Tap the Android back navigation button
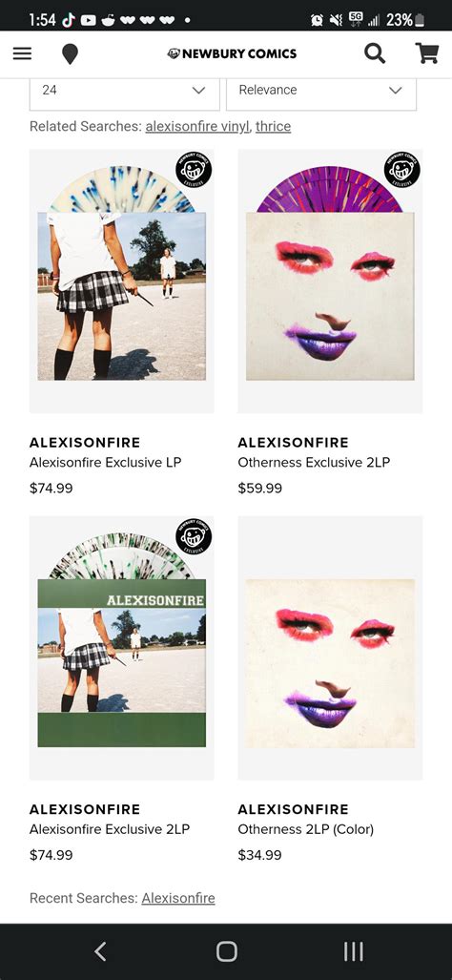452x980 pixels. [x=100, y=951]
